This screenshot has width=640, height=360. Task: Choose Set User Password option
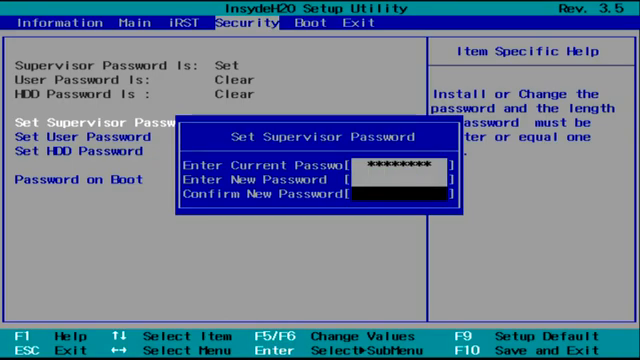pyautogui.click(x=83, y=137)
